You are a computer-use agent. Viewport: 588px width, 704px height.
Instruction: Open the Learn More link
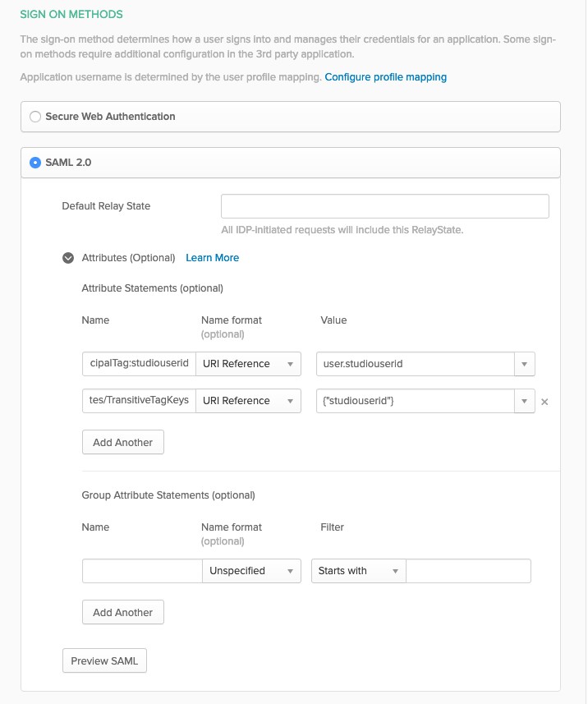(x=213, y=258)
